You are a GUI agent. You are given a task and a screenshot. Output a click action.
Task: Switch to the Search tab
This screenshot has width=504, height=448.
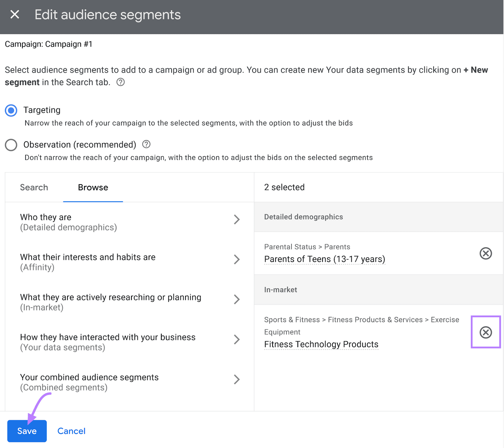click(x=34, y=187)
